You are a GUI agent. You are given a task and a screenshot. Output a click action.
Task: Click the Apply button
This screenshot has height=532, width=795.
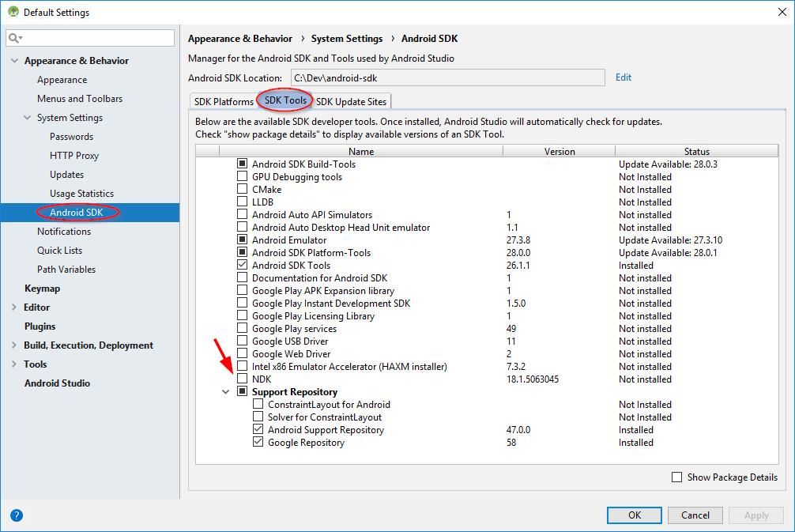pos(756,515)
